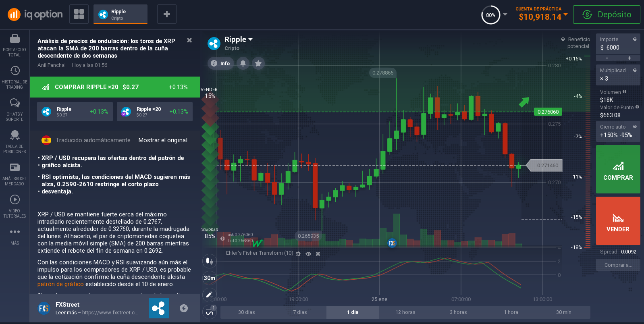The height and width of the screenshot is (324, 644).
Task: Open the Comprar a... pending order option
Action: click(x=618, y=265)
